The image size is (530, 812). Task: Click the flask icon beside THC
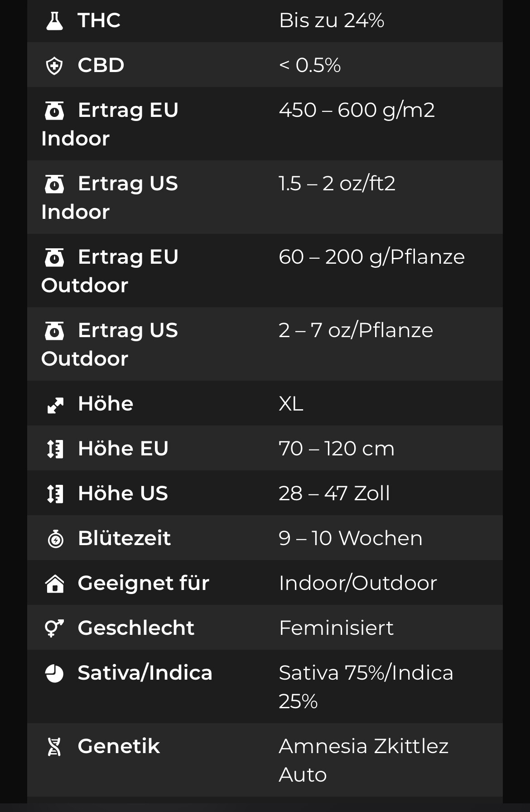(55, 21)
